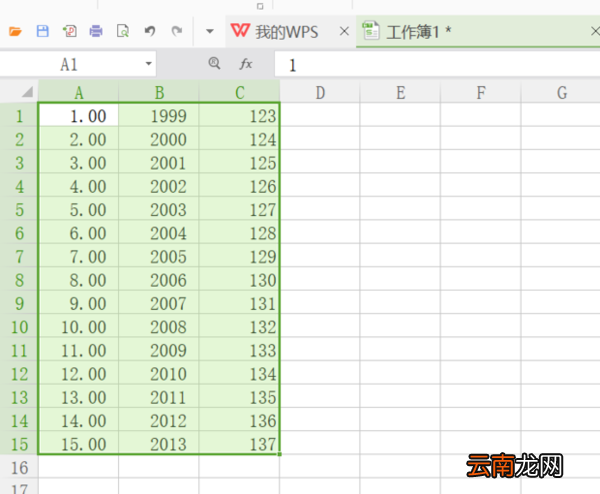
Task: Click the formula bar input
Action: (437, 65)
